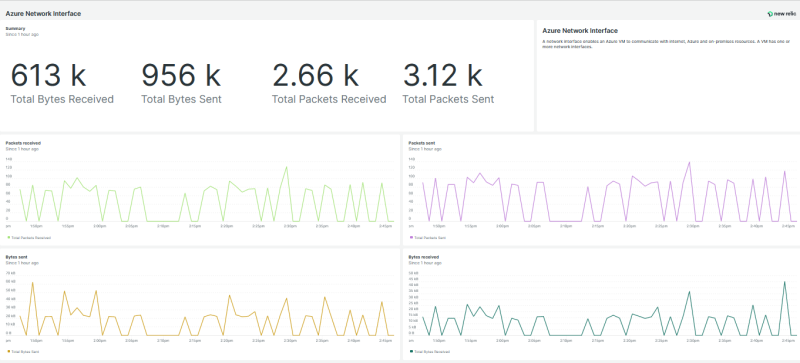Click the 956 k billboard value
Image resolution: width=800 pixels, height=363 pixels.
point(181,75)
